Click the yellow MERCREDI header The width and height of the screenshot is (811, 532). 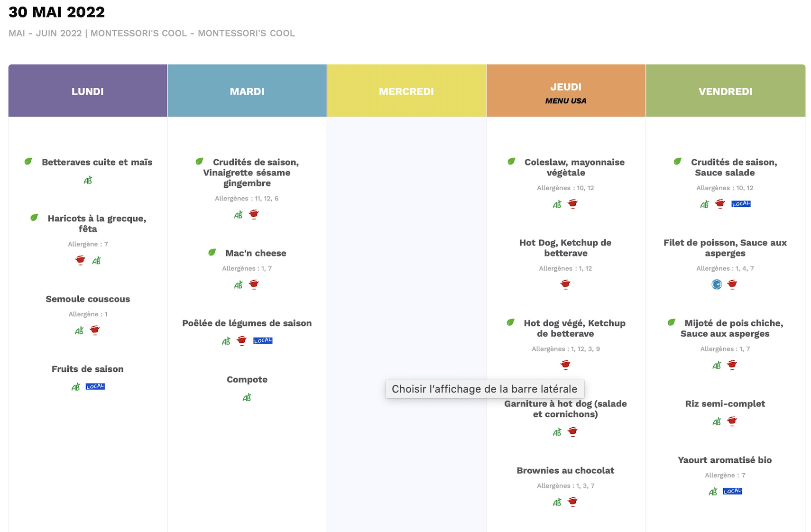(x=406, y=91)
